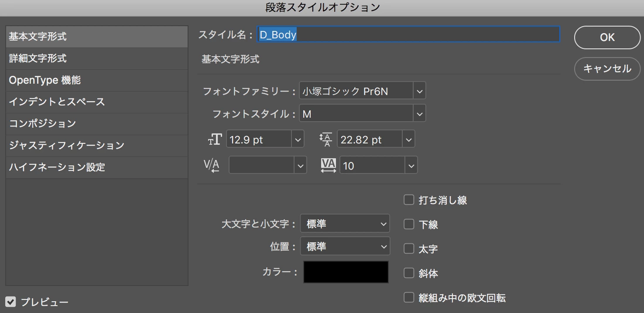Select the コンポジション section

click(x=97, y=124)
